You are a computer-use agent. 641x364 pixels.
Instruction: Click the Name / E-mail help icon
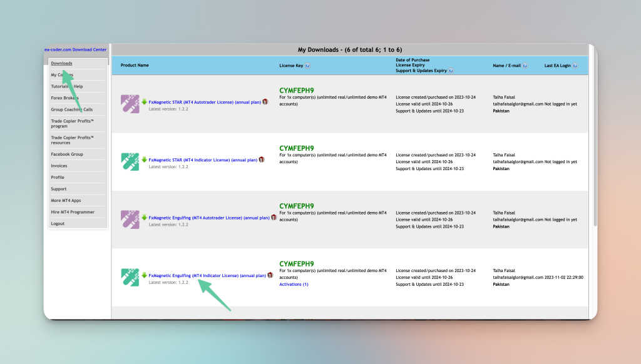click(x=525, y=65)
